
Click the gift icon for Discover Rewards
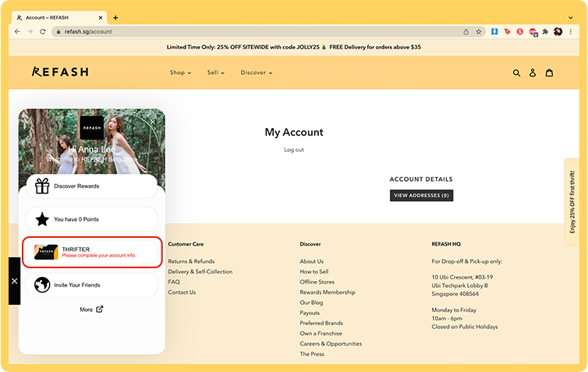[x=42, y=186]
